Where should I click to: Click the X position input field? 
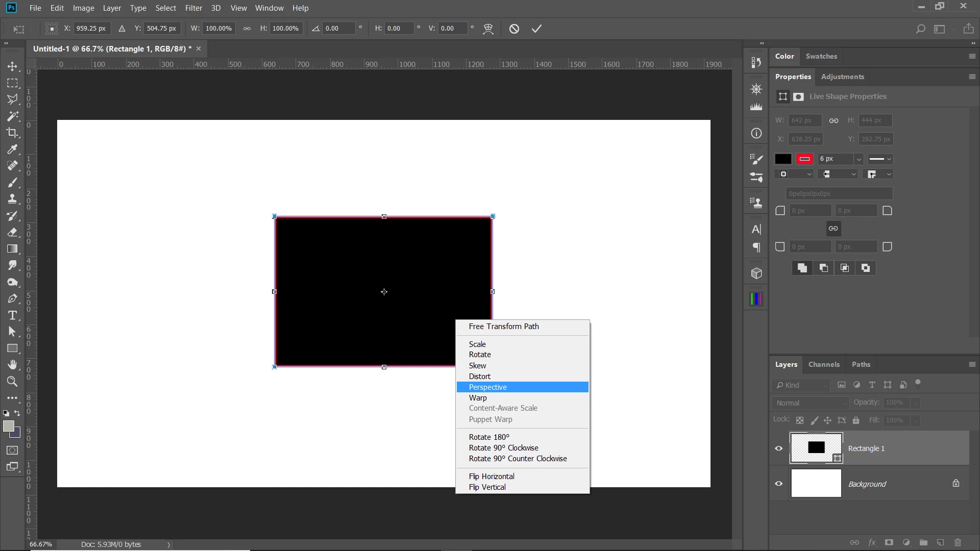(92, 29)
